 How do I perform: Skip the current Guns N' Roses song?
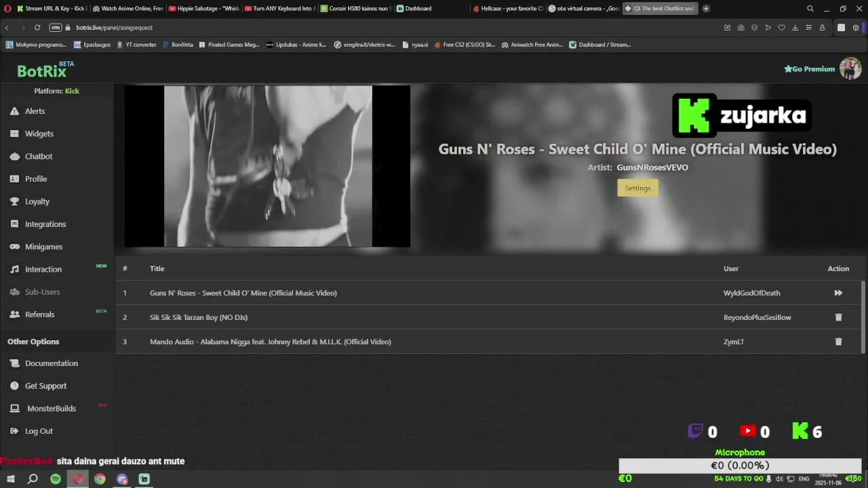click(x=838, y=293)
